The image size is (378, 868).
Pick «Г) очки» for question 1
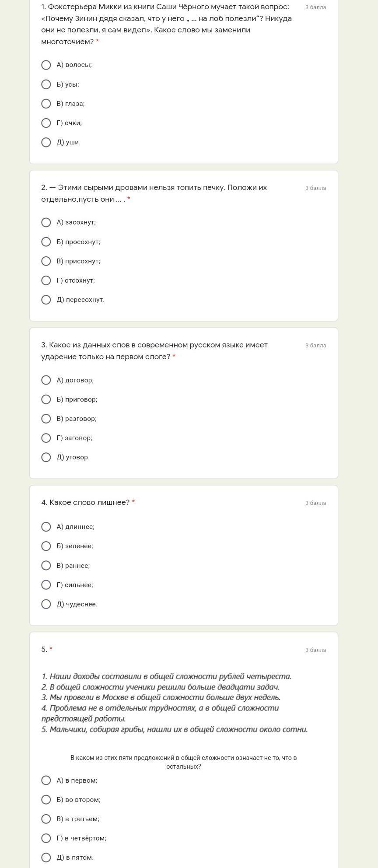coord(46,123)
